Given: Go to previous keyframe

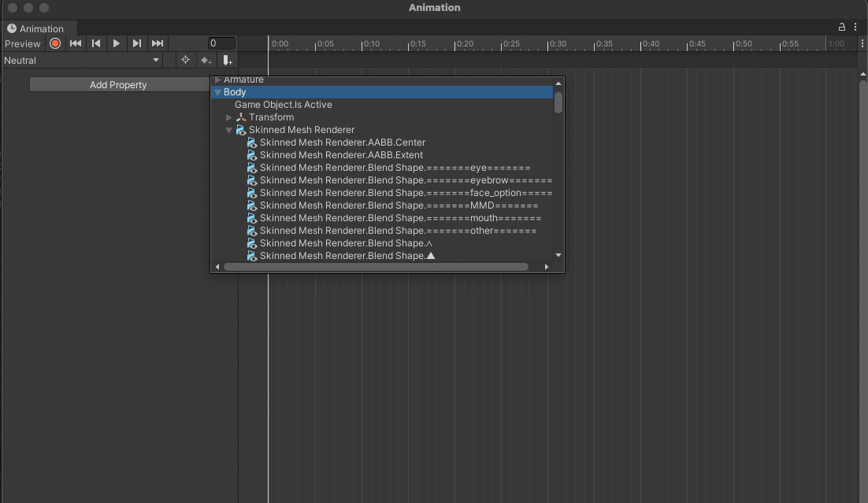Looking at the screenshot, I should coord(96,43).
